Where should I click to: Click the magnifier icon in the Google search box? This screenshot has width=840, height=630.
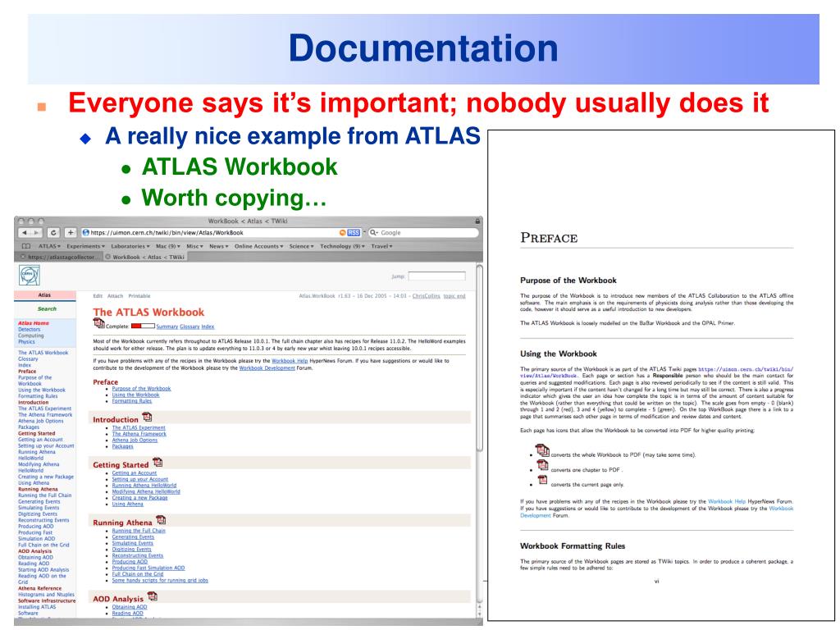point(374,232)
